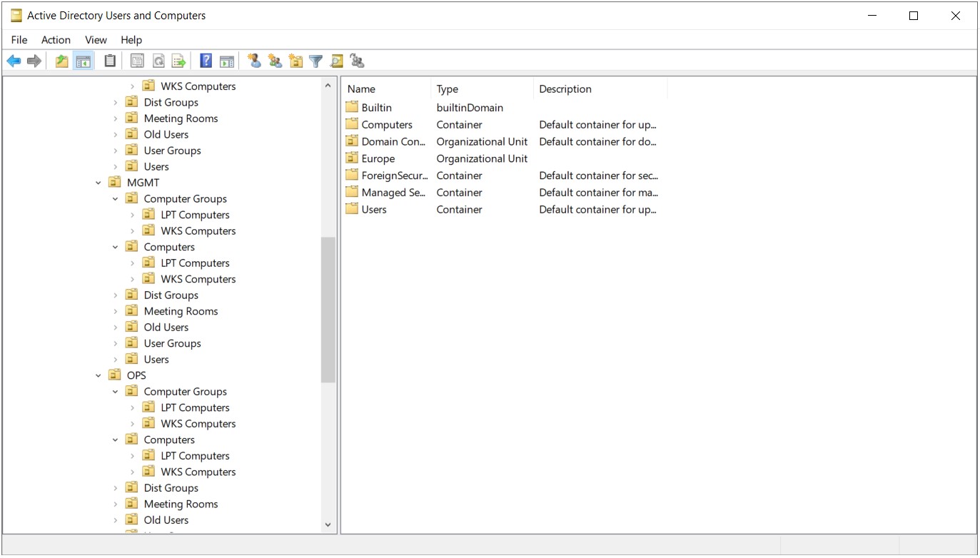
Task: Click 'Default container for ma...' description
Action: click(599, 193)
